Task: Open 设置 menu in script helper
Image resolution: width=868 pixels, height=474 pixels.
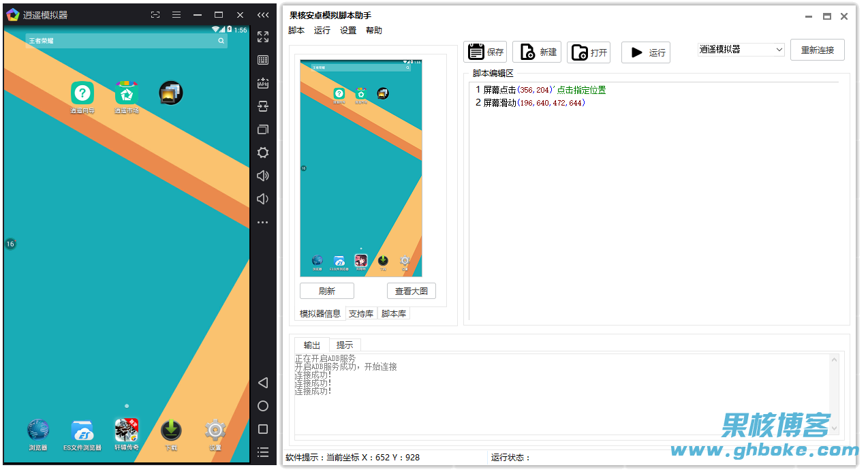Action: [348, 31]
